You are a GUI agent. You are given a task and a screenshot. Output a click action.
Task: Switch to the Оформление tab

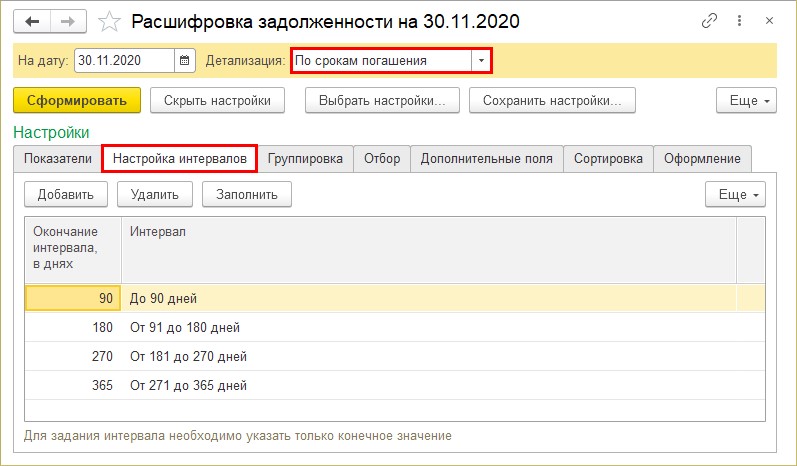point(702,159)
